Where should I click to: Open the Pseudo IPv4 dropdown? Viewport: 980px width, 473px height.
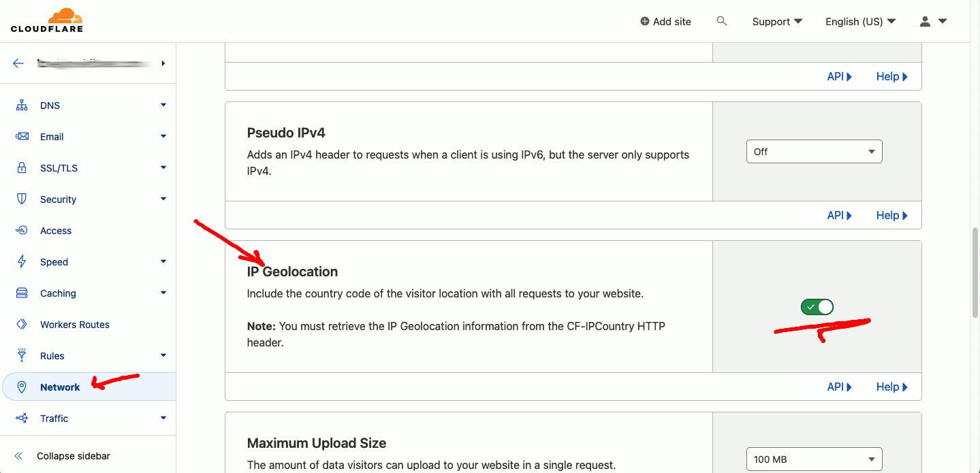point(815,152)
